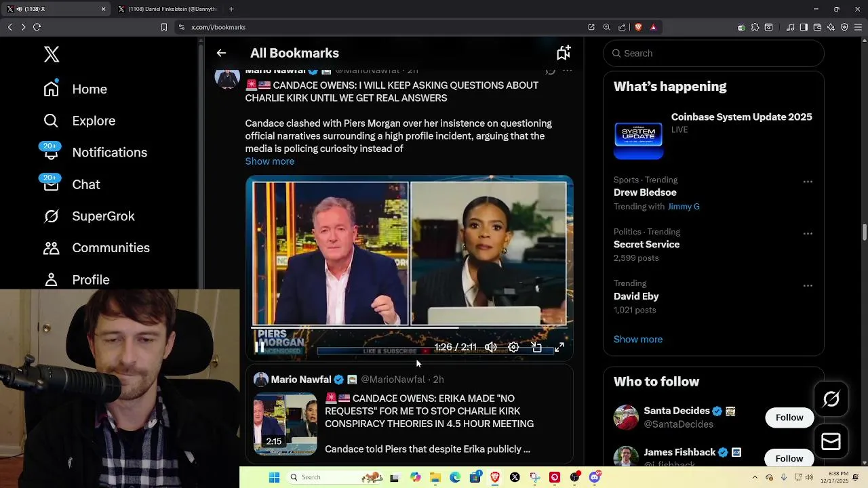The width and height of the screenshot is (868, 488).
Task: Open the Drew Bledsoe trend
Action: (645, 192)
